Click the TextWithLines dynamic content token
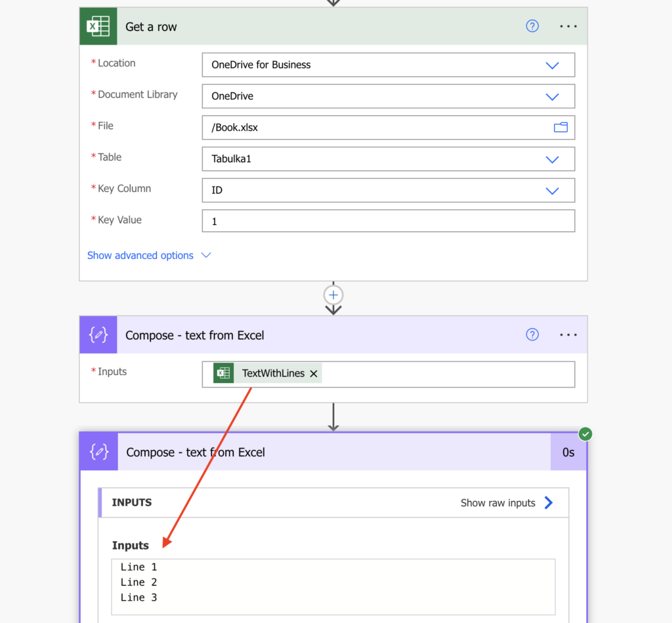 (x=268, y=373)
